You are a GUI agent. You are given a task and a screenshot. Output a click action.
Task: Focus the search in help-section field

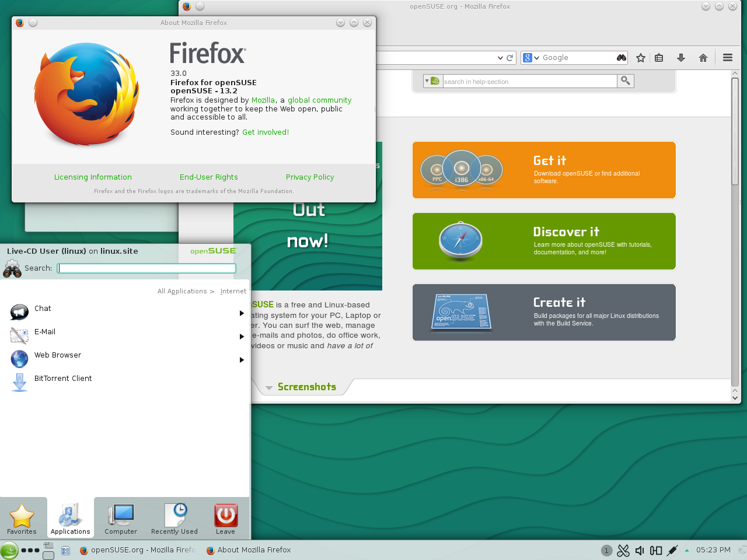[x=529, y=81]
